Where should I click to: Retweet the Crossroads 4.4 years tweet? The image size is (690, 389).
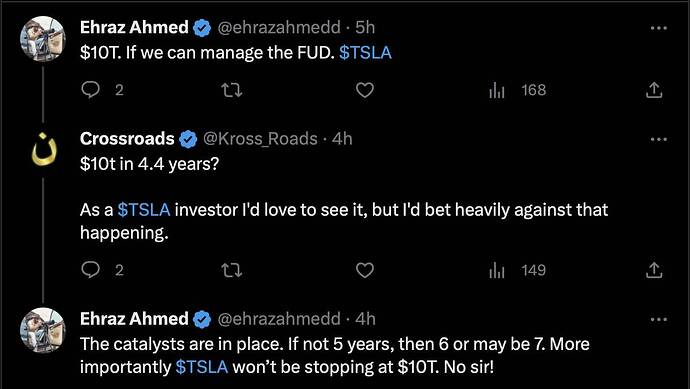point(231,270)
